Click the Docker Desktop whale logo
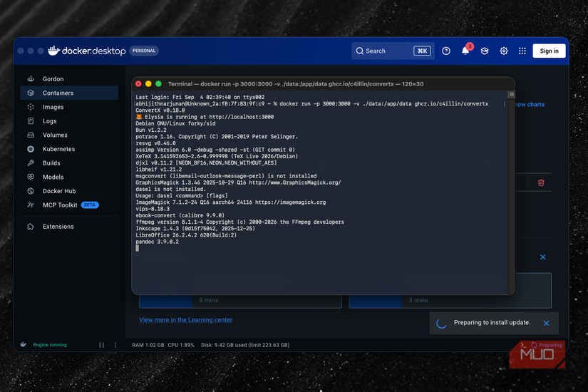 (x=54, y=51)
